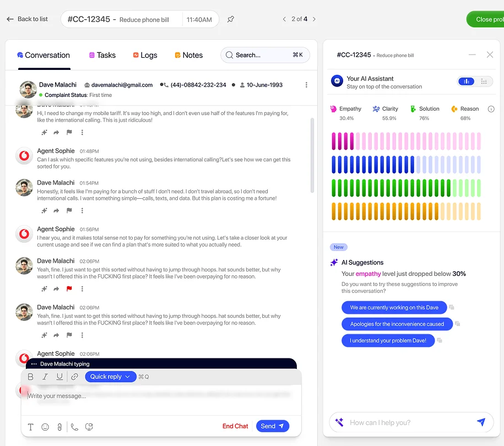Open customer header more options menu

[x=306, y=85]
